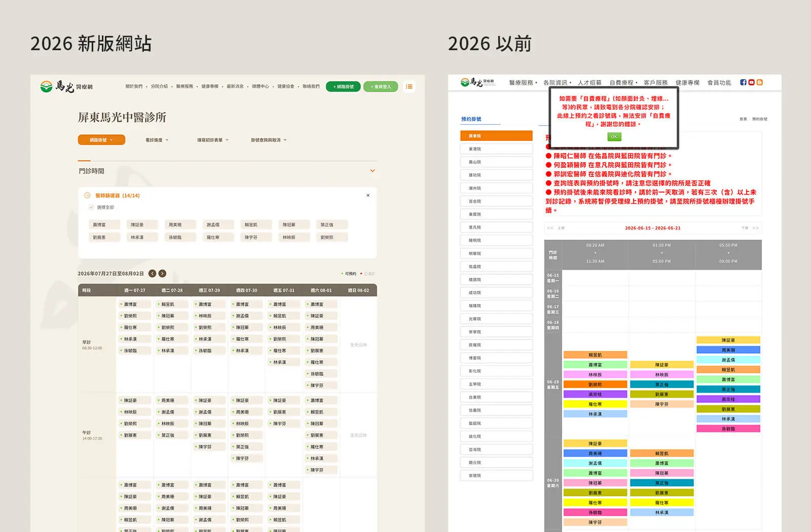Viewport: 811px width, 532px height.
Task: Toggle doctor filter chip 蕭博富
Action: pos(105,224)
